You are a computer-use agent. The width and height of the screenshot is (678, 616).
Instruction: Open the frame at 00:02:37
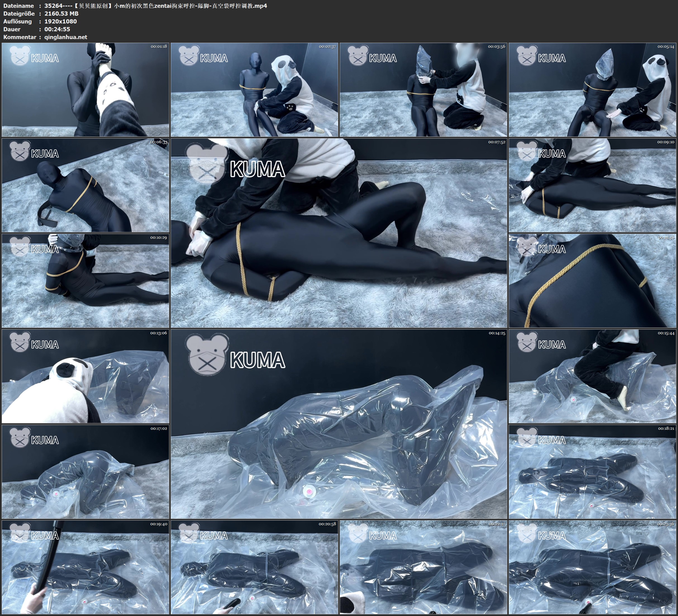pos(254,89)
